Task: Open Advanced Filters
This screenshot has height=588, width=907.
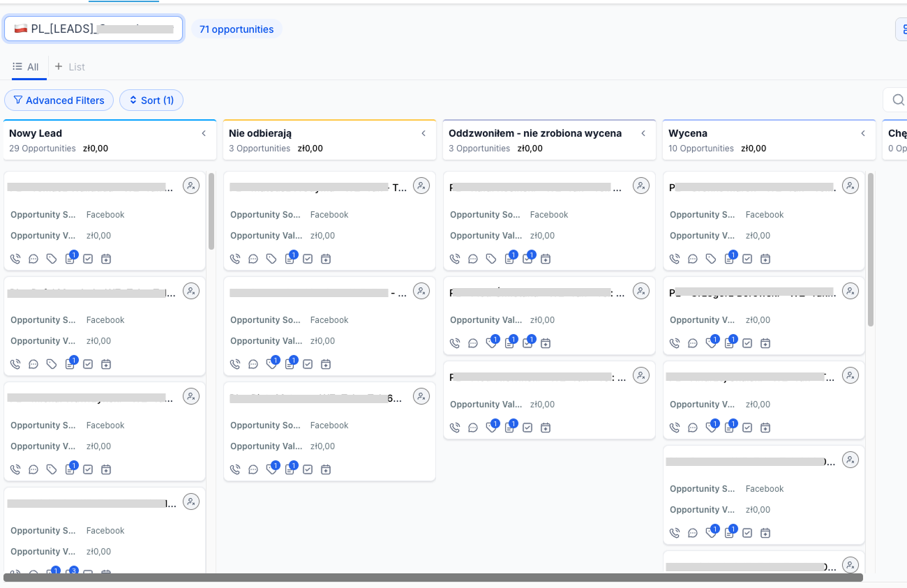Action: (59, 100)
